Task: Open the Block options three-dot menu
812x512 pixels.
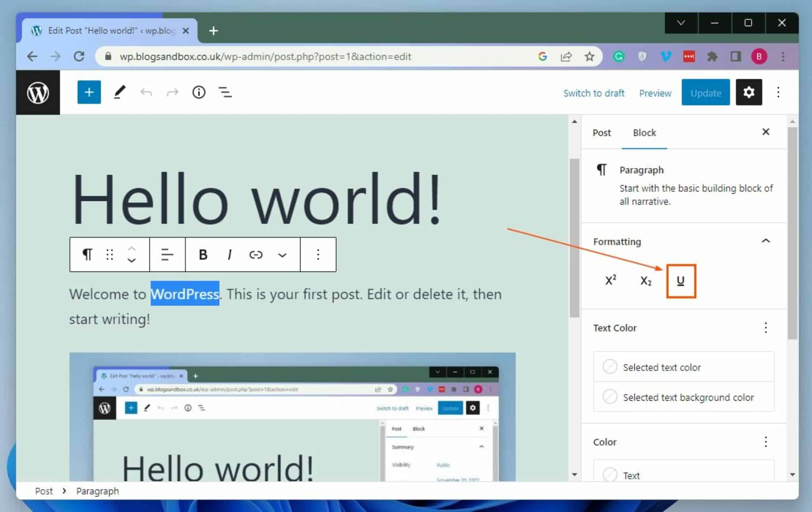Action: (x=318, y=254)
